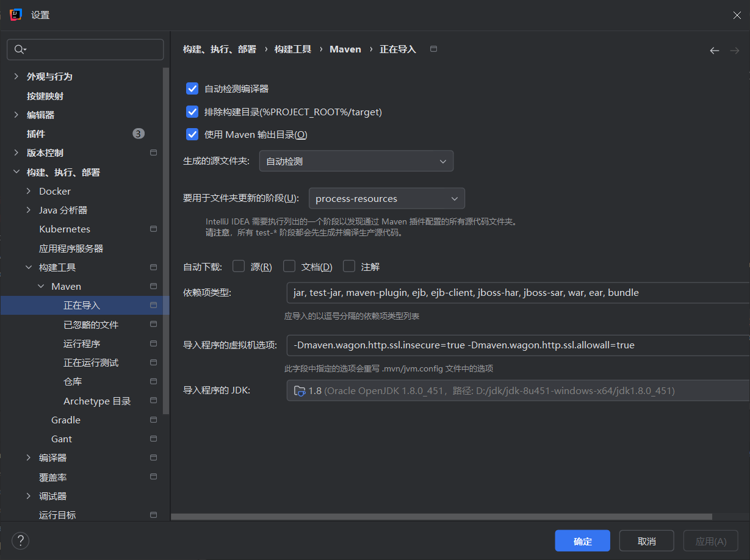Click the plugin update count badge showing 3
The width and height of the screenshot is (750, 560).
pyautogui.click(x=139, y=134)
